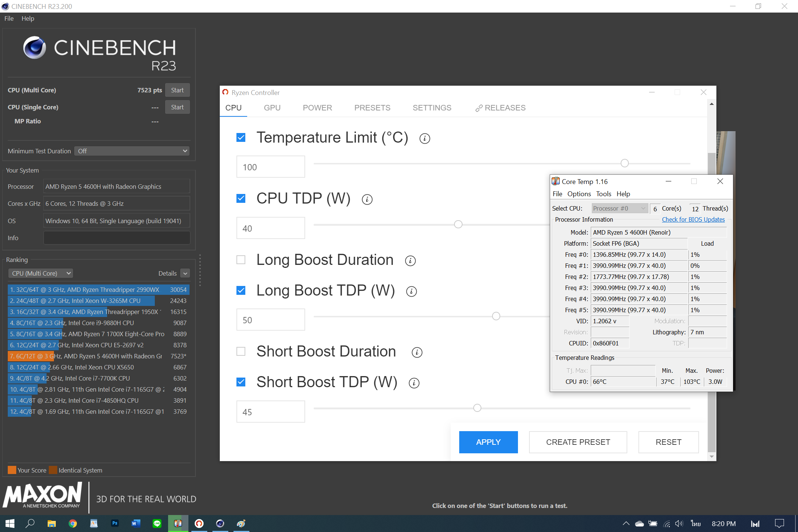
Task: Open Paint app from the taskbar
Action: click(x=241, y=524)
